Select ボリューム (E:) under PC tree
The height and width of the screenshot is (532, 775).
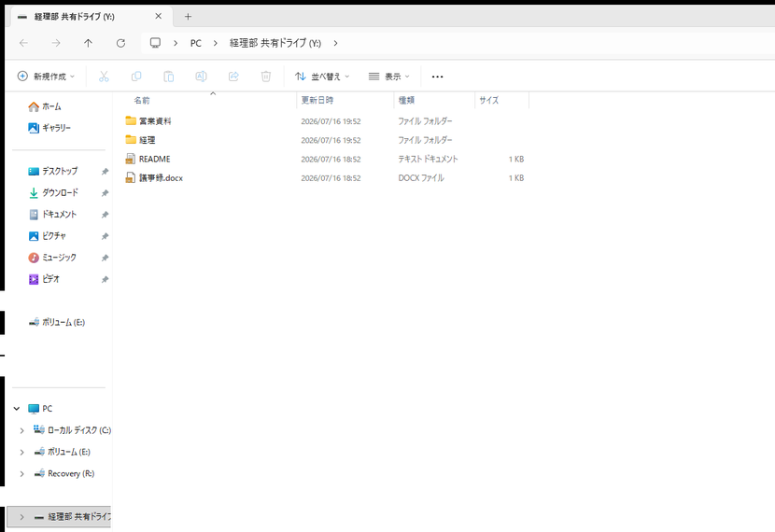pyautogui.click(x=63, y=452)
